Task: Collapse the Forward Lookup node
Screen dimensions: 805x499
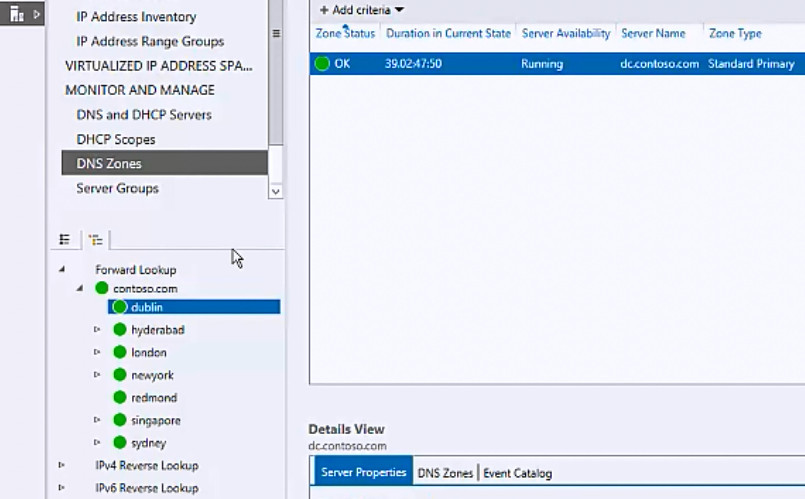Action: click(62, 270)
